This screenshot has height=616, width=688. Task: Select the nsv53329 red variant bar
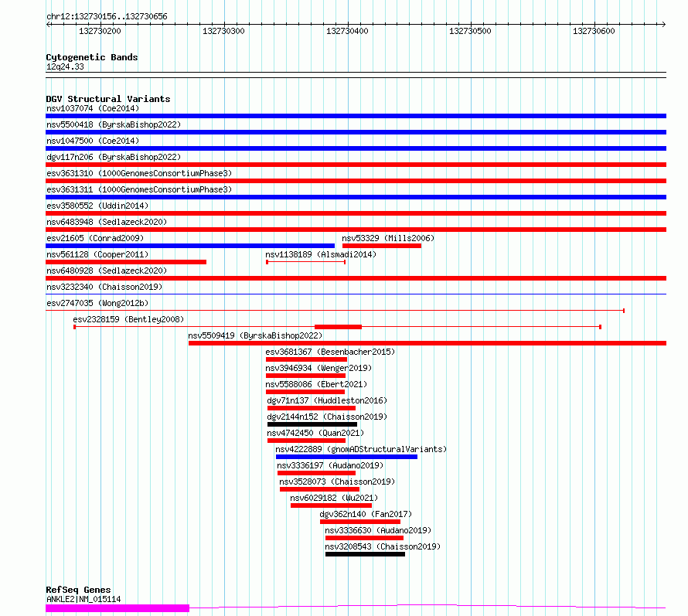click(382, 246)
